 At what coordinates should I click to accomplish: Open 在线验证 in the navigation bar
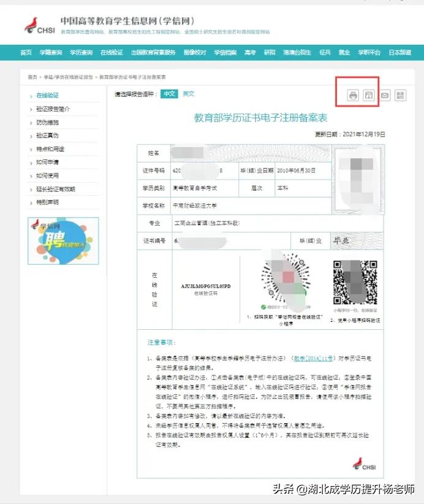pyautogui.click(x=112, y=52)
